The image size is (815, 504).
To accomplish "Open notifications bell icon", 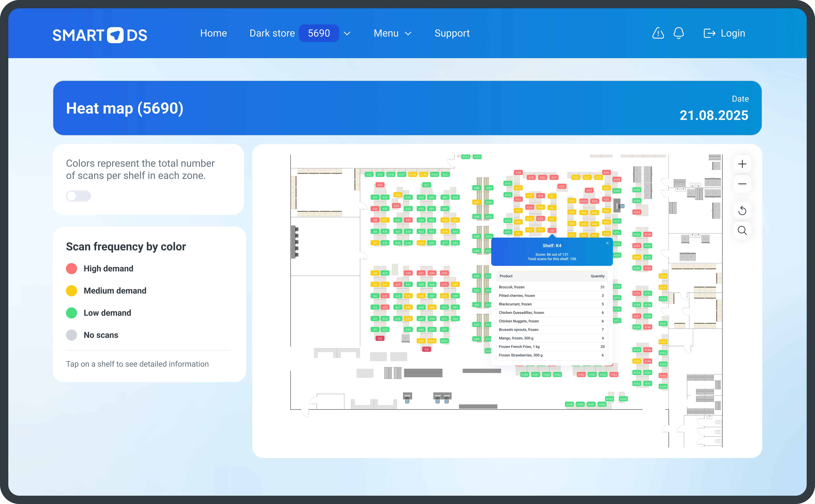I will [679, 33].
